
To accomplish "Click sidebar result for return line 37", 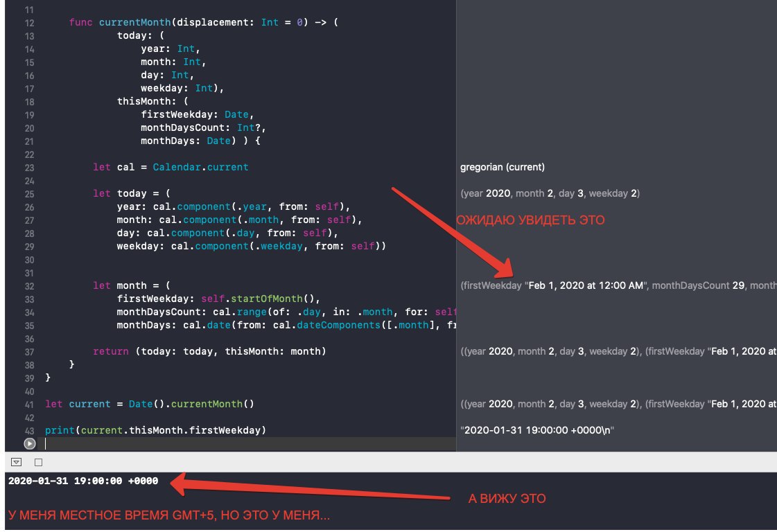I will click(x=618, y=351).
